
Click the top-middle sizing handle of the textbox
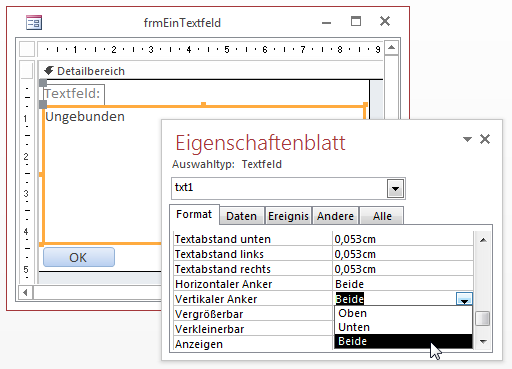point(203,105)
